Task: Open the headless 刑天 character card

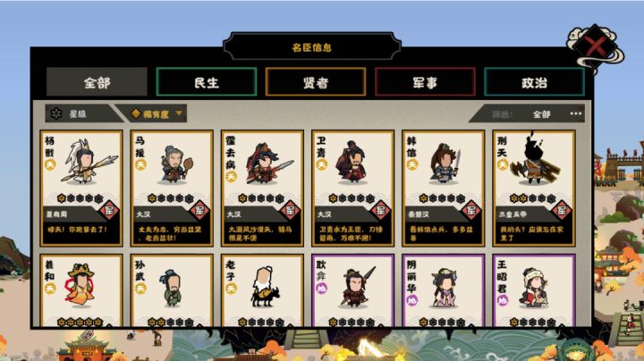Action: click(x=534, y=189)
